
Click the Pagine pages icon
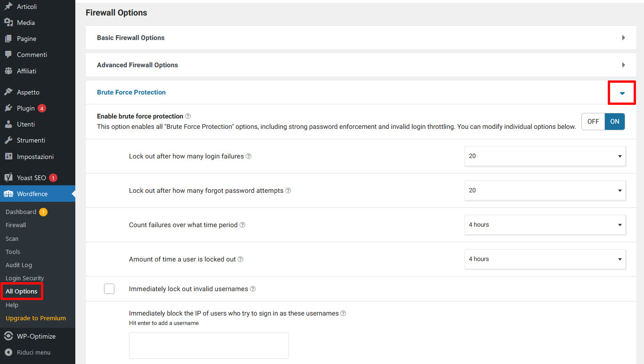[x=8, y=39]
